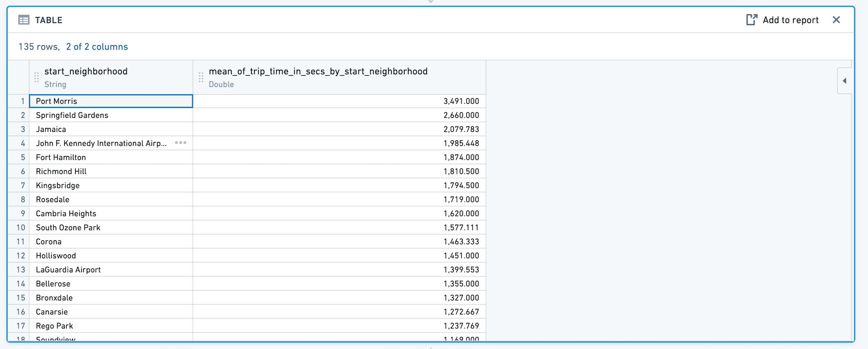Click the value 1,272.667

point(461,312)
